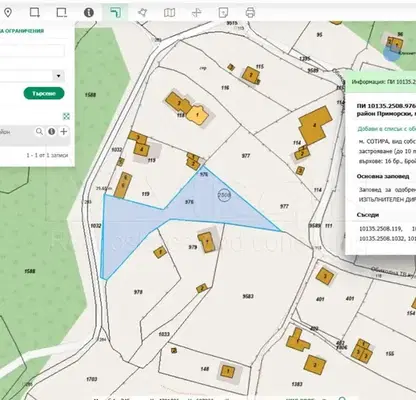Open the note export icon
The height and width of the screenshot is (400, 416).
point(223,13)
